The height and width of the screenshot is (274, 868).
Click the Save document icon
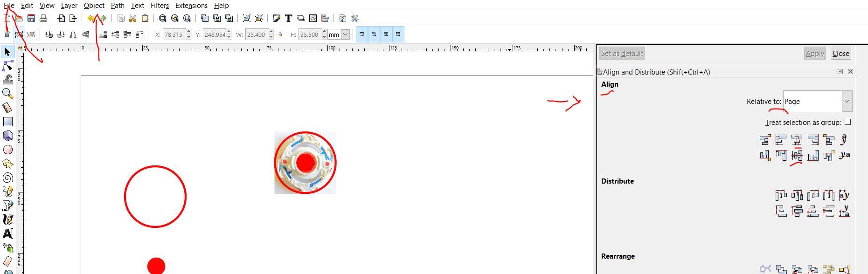tap(31, 18)
